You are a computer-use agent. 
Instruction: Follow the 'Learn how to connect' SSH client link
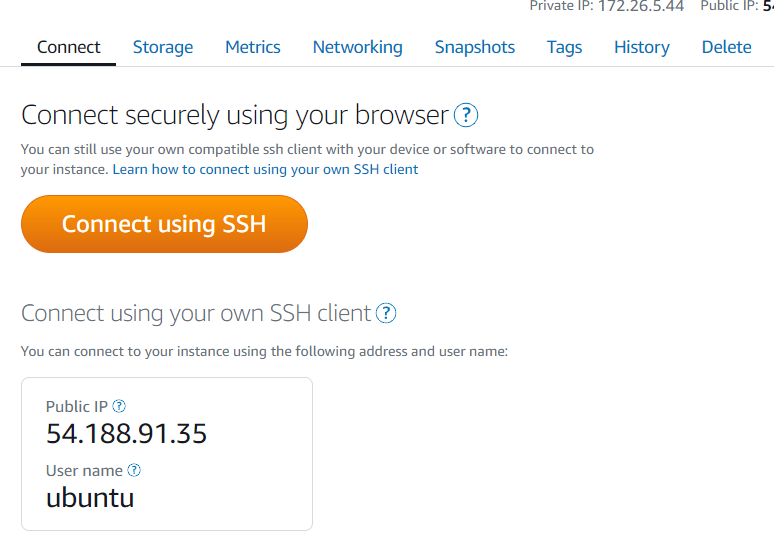pos(265,170)
